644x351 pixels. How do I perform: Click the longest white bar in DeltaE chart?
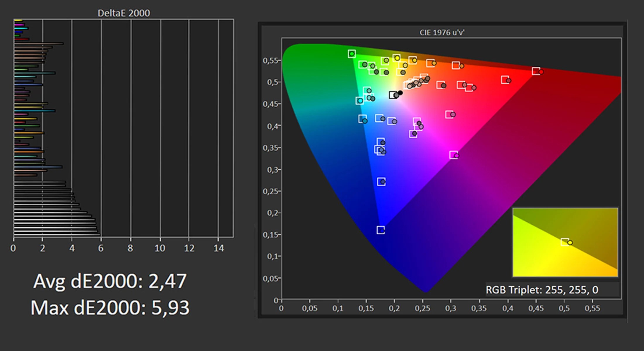click(57, 234)
